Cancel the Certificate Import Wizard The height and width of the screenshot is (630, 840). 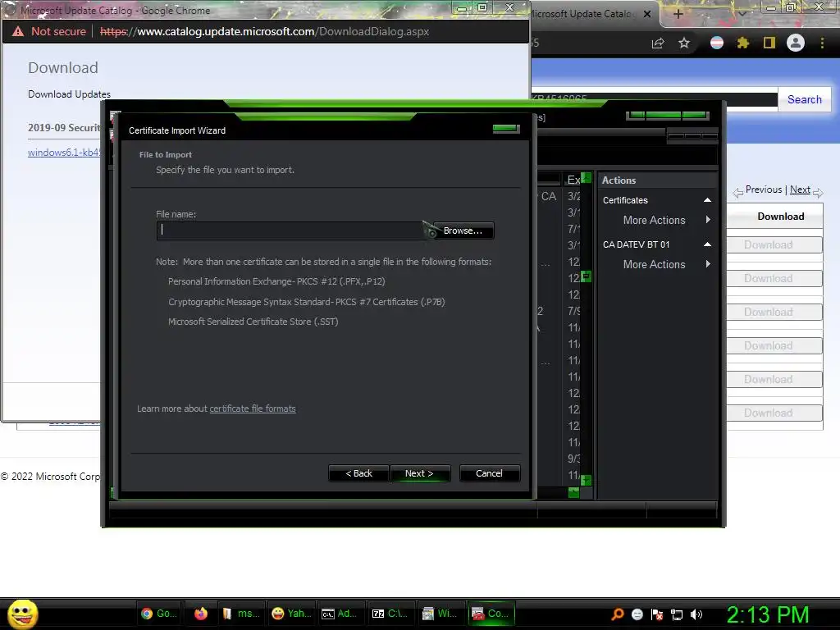coord(489,473)
